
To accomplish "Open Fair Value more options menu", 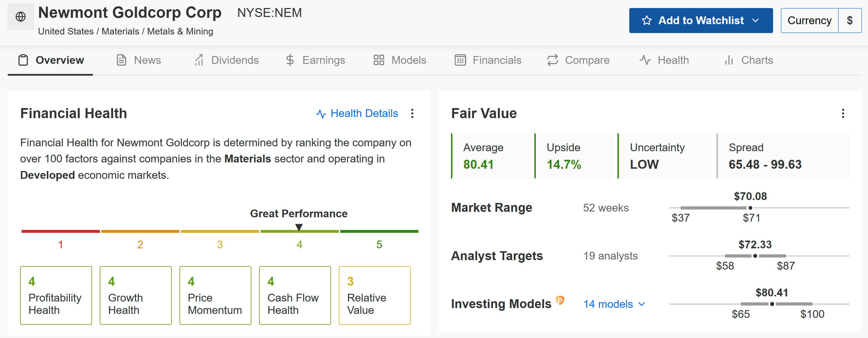I will point(843,114).
